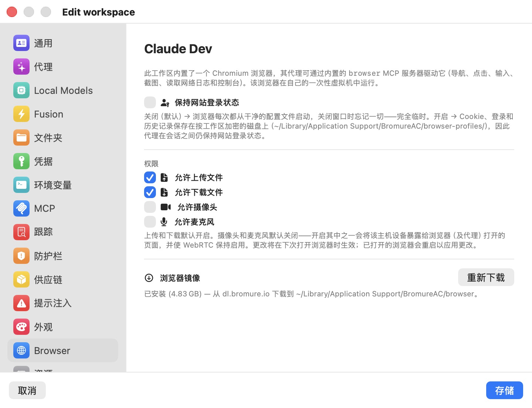Viewport: 532px width, 408px height.
Task: Click the 凭据 key icon
Action: [21, 161]
